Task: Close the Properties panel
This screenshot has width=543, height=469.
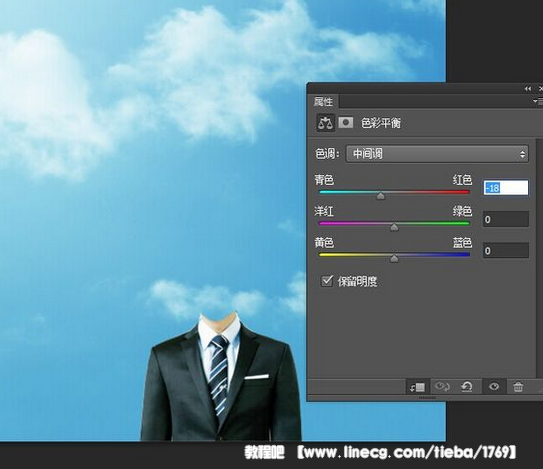Action: click(540, 89)
